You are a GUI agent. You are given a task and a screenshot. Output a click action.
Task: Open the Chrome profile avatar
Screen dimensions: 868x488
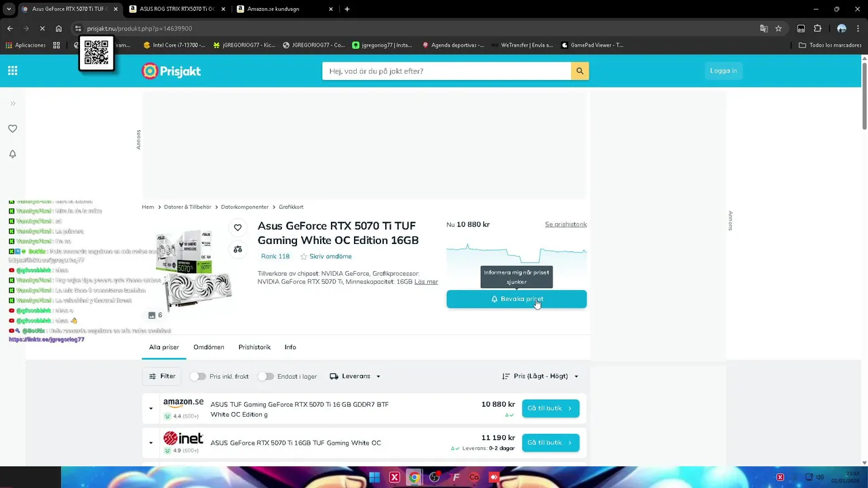[x=842, y=28]
